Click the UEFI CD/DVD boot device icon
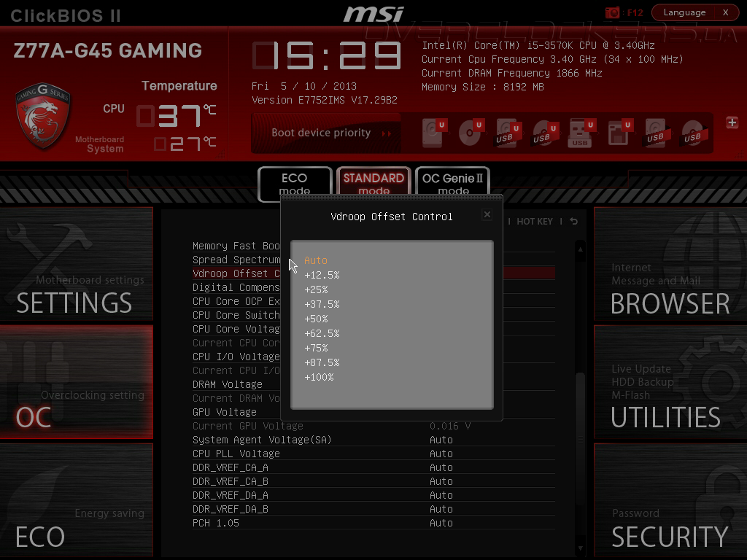Screen dimensions: 747x560 [x=471, y=133]
